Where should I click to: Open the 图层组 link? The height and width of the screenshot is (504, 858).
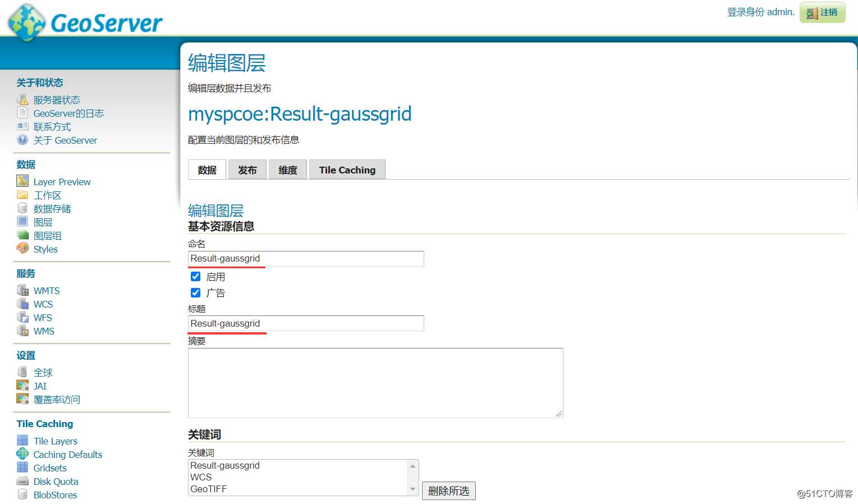tap(48, 236)
